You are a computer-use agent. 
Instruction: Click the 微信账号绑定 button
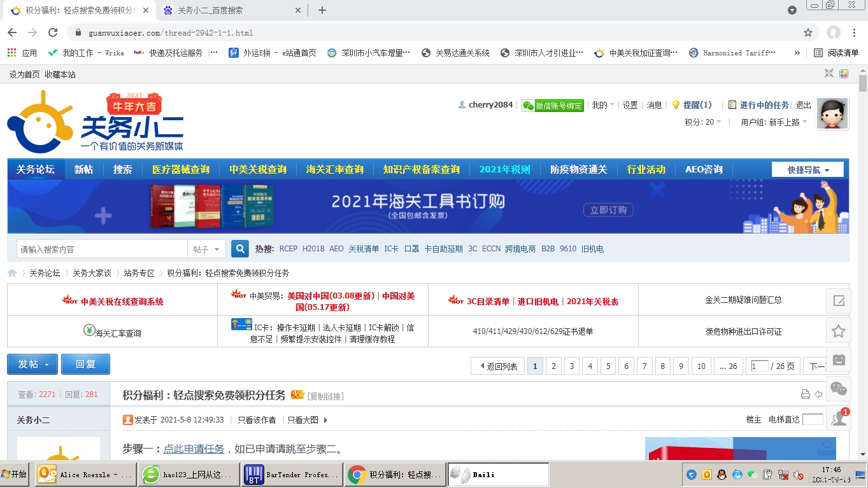553,106
